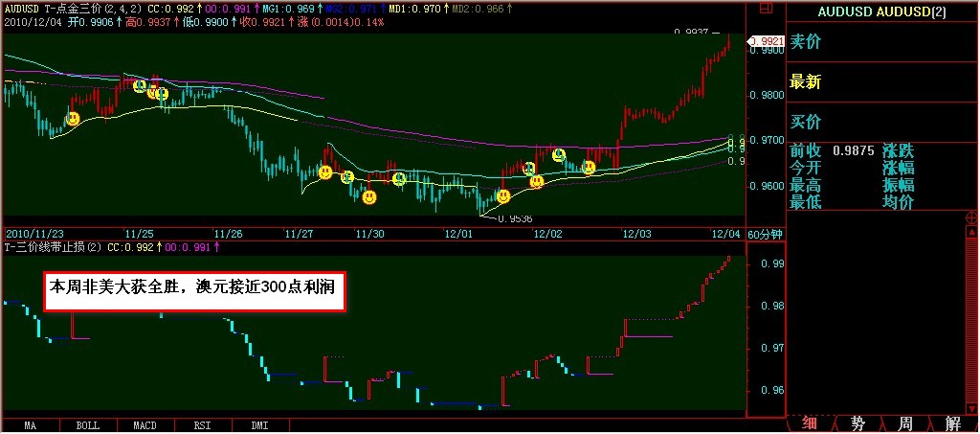Click the 12/03 date axis label

pyautogui.click(x=636, y=234)
